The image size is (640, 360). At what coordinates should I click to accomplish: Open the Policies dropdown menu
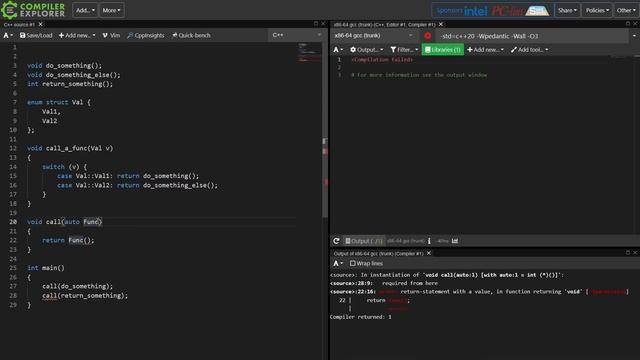(597, 10)
